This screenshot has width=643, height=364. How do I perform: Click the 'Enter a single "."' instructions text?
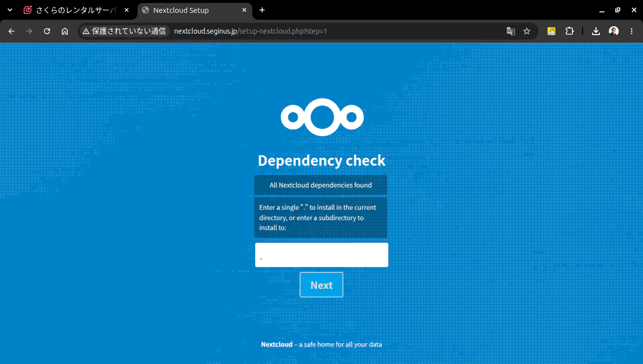click(x=321, y=218)
